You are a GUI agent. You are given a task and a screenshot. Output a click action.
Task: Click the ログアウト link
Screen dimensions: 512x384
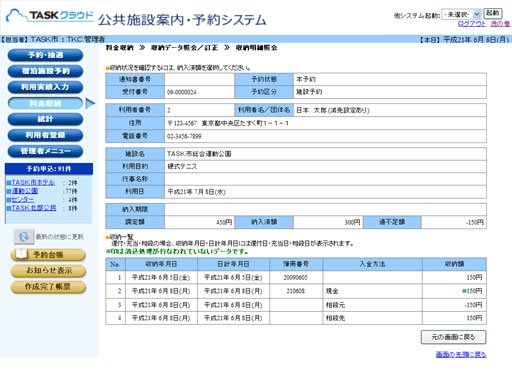[472, 24]
